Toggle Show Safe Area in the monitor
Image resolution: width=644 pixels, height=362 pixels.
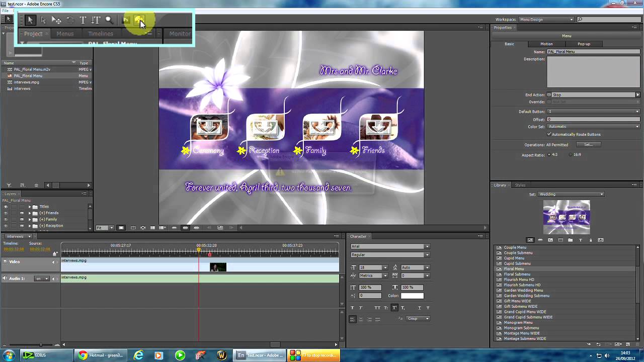point(133,228)
